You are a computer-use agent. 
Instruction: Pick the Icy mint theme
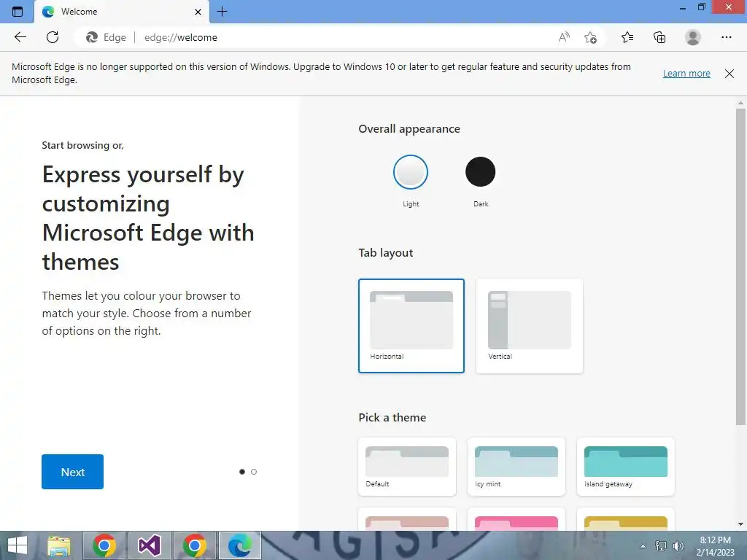516,467
